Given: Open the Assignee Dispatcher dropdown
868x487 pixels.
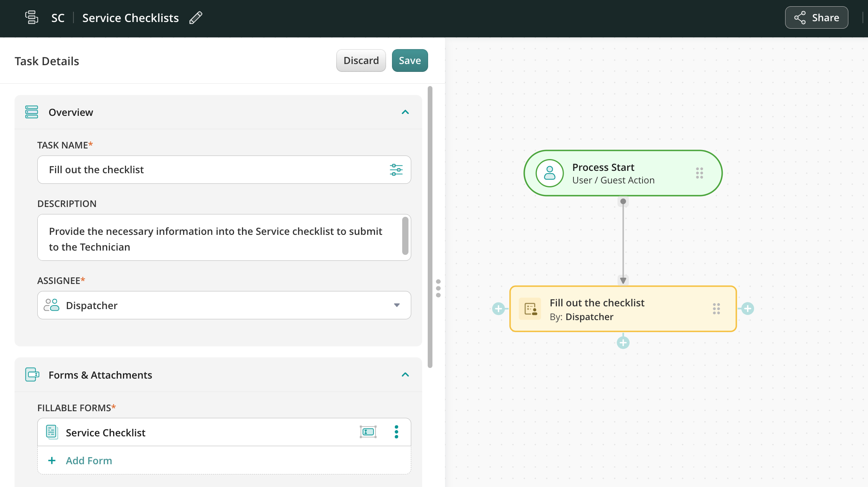Looking at the screenshot, I should pyautogui.click(x=397, y=305).
